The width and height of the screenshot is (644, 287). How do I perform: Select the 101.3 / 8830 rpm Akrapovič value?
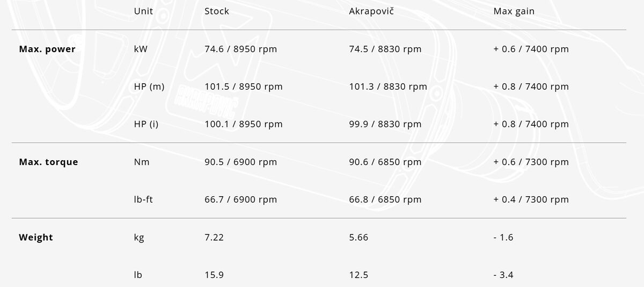[x=387, y=87]
